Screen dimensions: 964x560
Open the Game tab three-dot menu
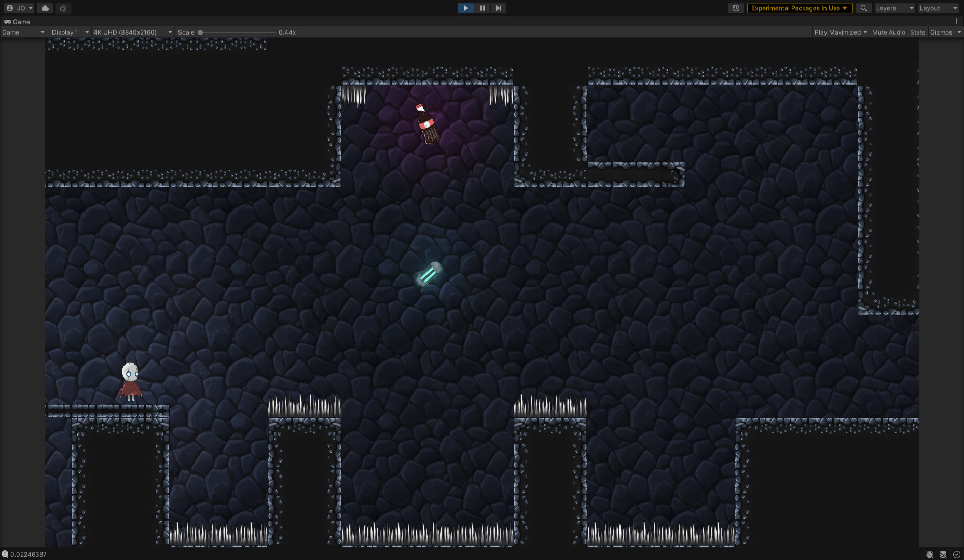(957, 22)
